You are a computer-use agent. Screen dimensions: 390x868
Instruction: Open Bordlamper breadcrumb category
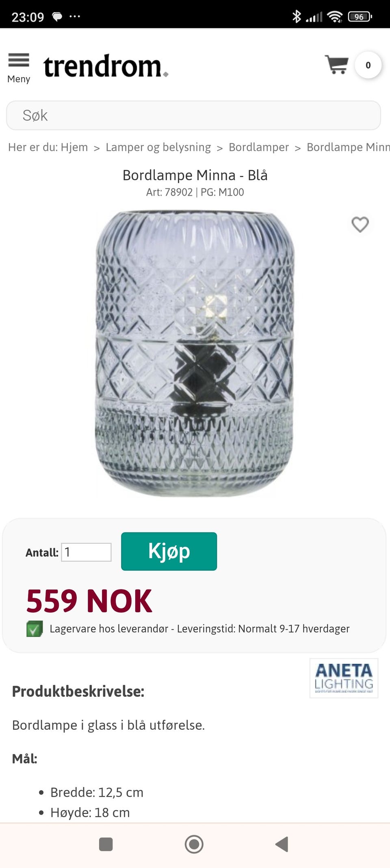[259, 147]
